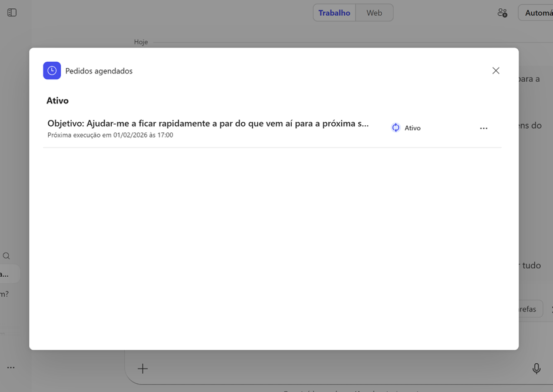The width and height of the screenshot is (553, 392).
Task: Click the Próxima execução date text
Action: tap(110, 135)
